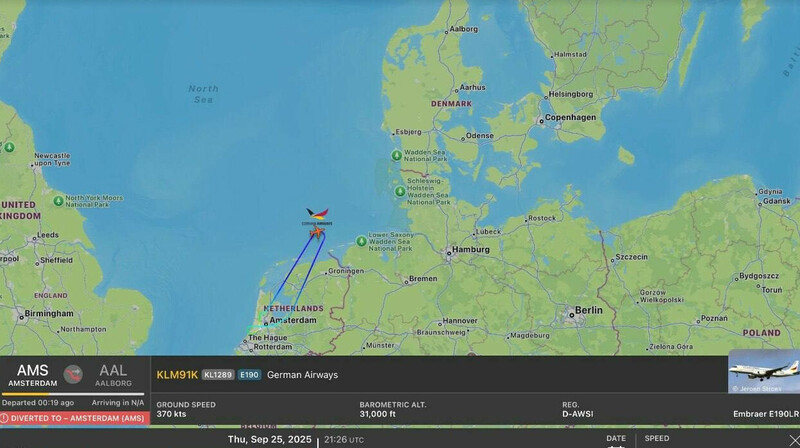Click the alert icon in the Diverted banner

click(x=5, y=418)
